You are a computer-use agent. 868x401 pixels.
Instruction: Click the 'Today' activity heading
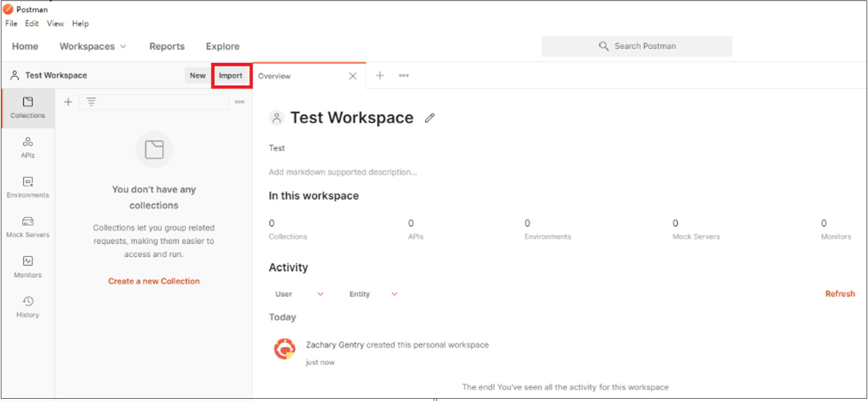pyautogui.click(x=282, y=317)
